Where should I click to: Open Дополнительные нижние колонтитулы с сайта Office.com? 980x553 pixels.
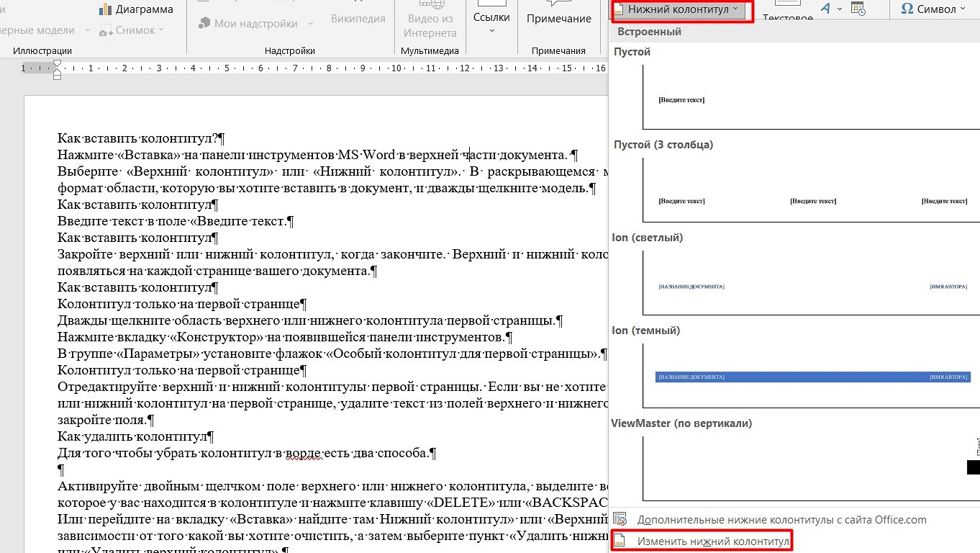click(781, 520)
